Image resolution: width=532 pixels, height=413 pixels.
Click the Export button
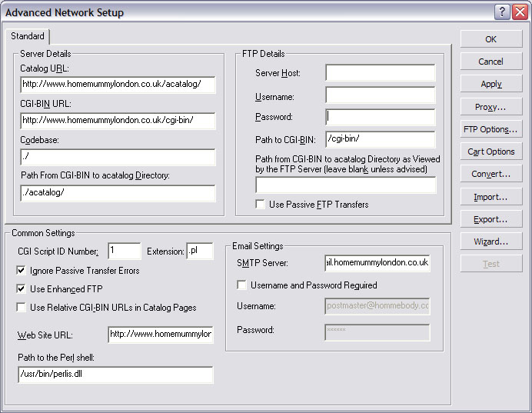pos(491,219)
